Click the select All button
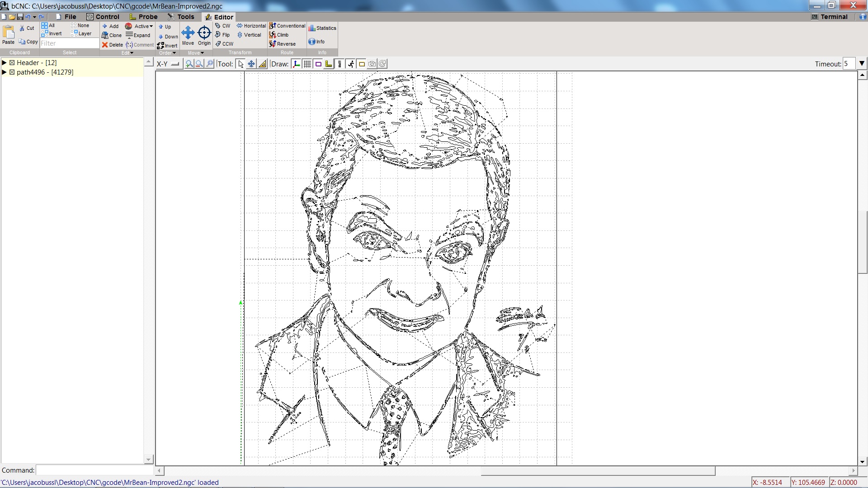868x488 pixels. pos(48,25)
